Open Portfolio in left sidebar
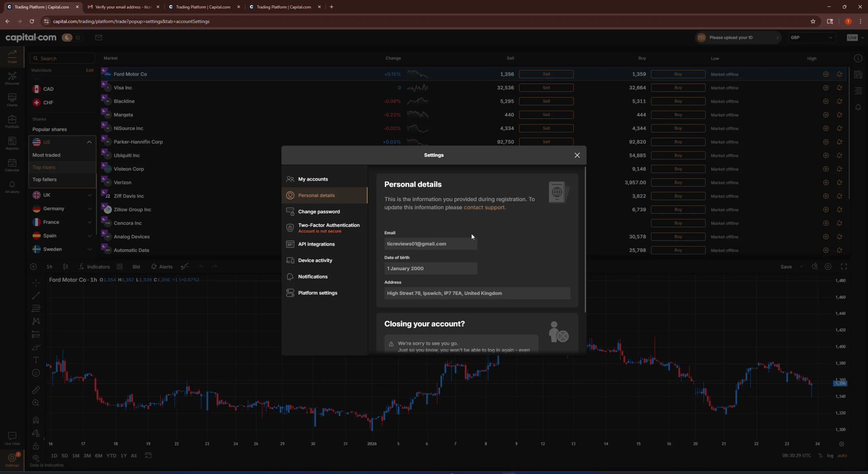Image resolution: width=868 pixels, height=474 pixels. click(12, 121)
